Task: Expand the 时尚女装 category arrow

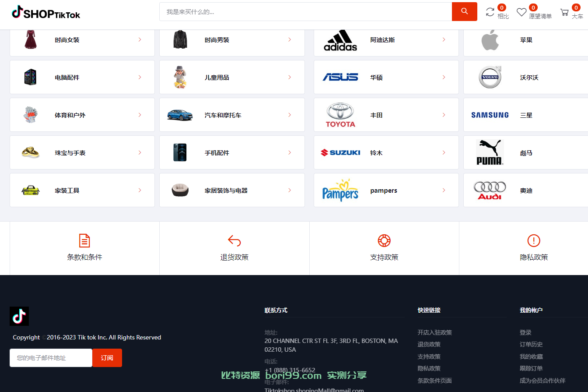Action: 140,39
